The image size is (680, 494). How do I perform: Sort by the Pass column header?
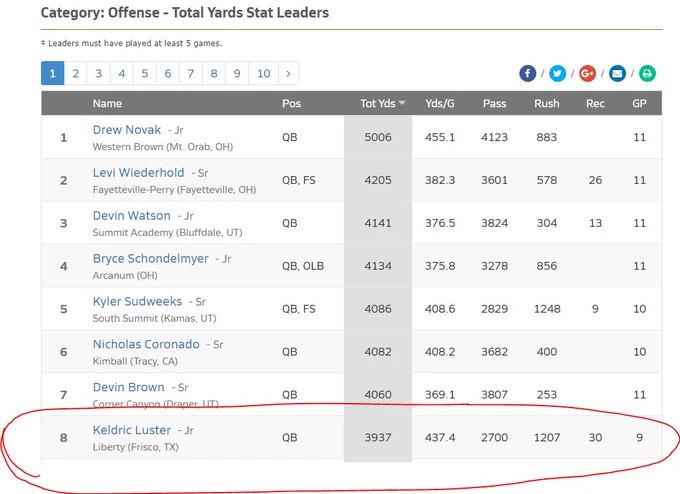click(x=494, y=103)
